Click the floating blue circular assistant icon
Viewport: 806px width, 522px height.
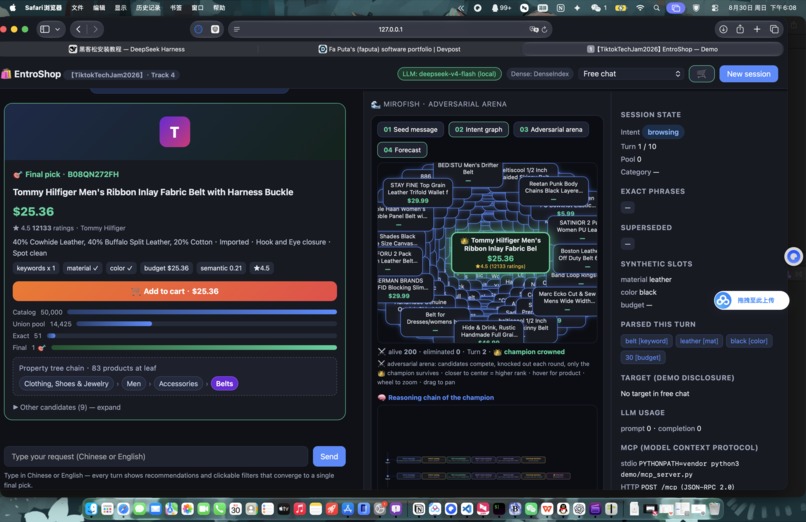click(793, 256)
